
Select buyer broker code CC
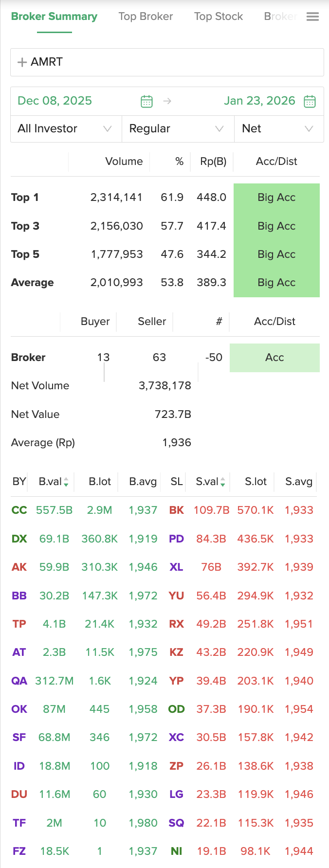(19, 510)
